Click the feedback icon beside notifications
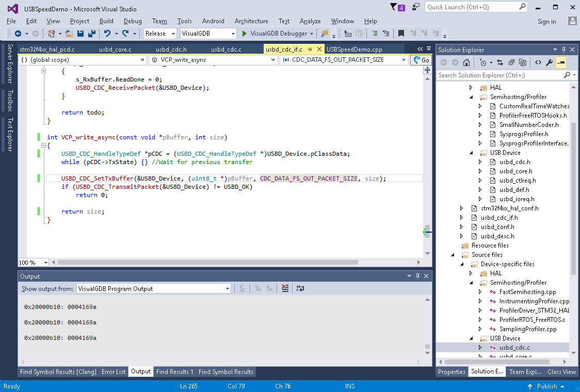The image size is (580, 392). (416, 7)
